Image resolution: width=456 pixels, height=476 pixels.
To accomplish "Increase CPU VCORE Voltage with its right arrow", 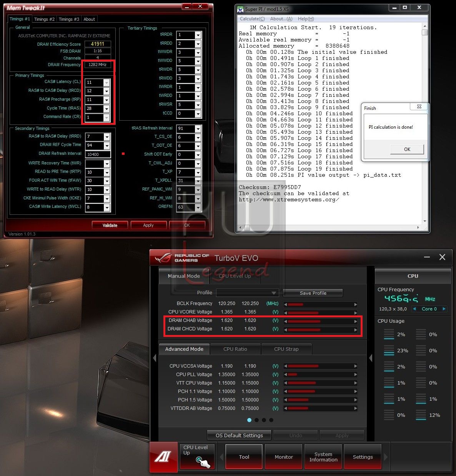I will (x=356, y=313).
